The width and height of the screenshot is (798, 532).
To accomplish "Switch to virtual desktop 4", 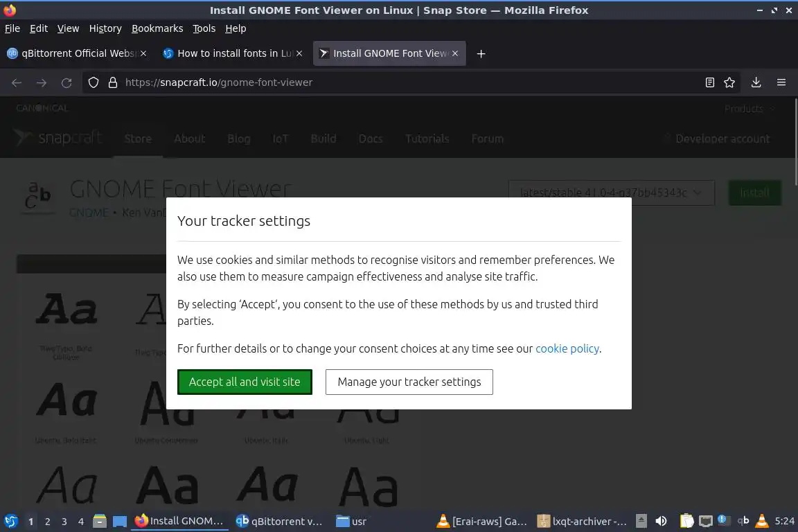I will [x=81, y=522].
